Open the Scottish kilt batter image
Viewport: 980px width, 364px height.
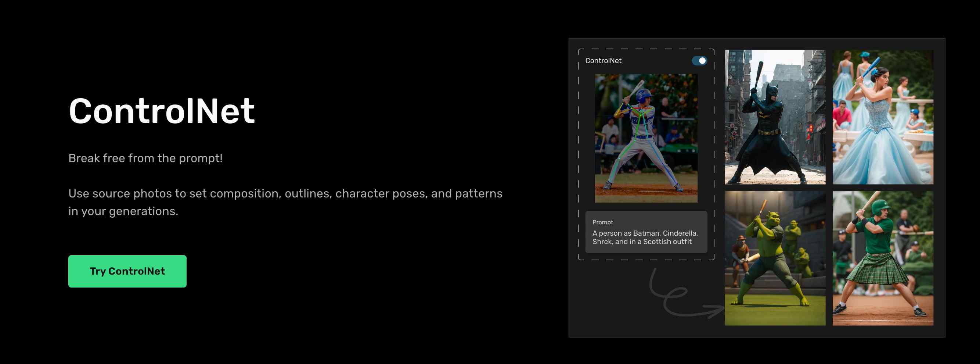883,258
